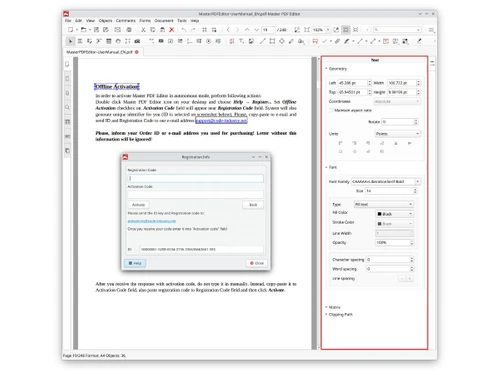Screen dimensions: 500x375
Task: Go to previous page with up chevron
Action: (247, 30)
